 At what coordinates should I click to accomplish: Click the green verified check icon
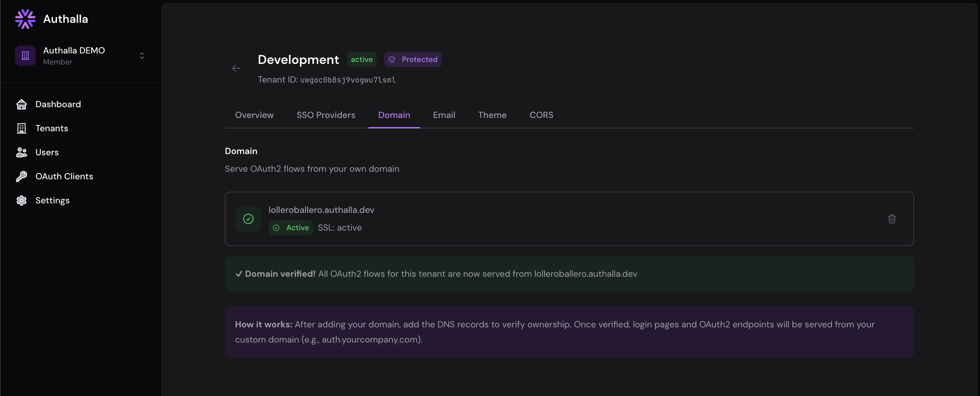(248, 219)
